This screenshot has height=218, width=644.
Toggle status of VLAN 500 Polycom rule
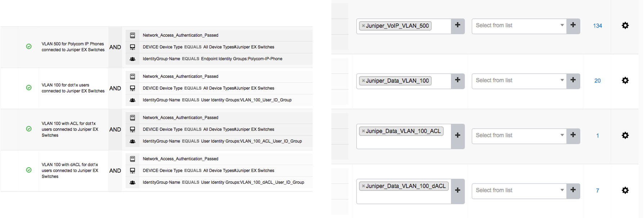[x=29, y=46]
